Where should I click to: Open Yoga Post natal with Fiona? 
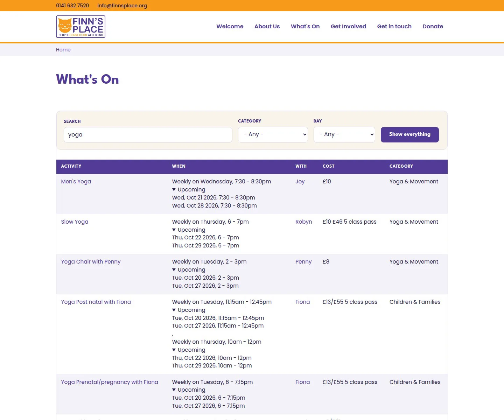tap(96, 302)
